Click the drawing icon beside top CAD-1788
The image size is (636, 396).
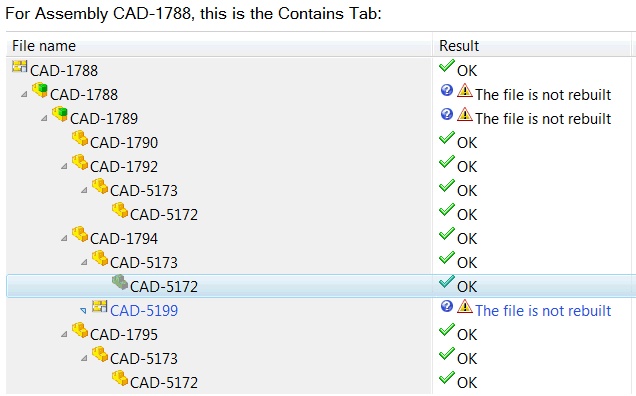(19, 66)
